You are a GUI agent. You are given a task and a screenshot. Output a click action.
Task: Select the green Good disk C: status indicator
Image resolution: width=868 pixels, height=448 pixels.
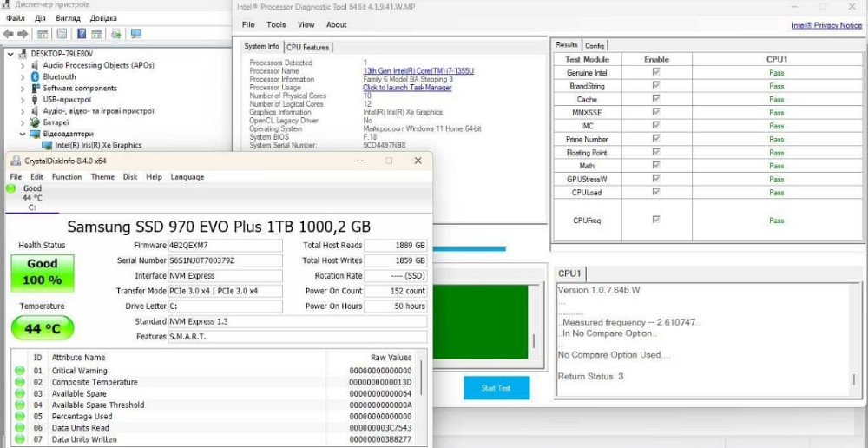click(x=11, y=188)
